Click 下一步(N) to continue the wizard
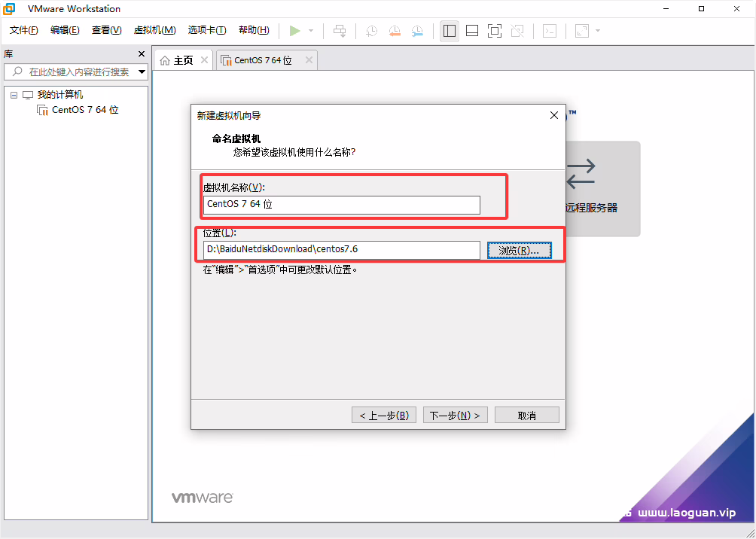 pyautogui.click(x=455, y=414)
